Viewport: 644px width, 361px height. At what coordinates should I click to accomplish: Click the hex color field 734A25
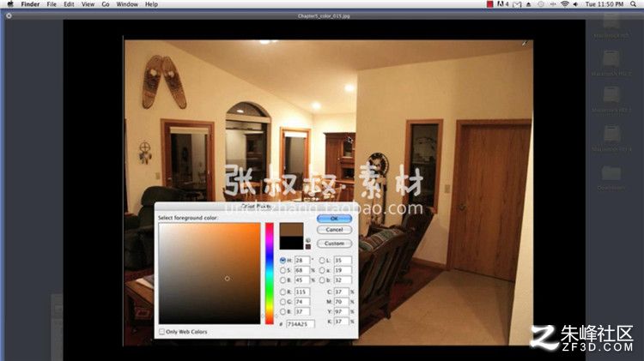(301, 324)
